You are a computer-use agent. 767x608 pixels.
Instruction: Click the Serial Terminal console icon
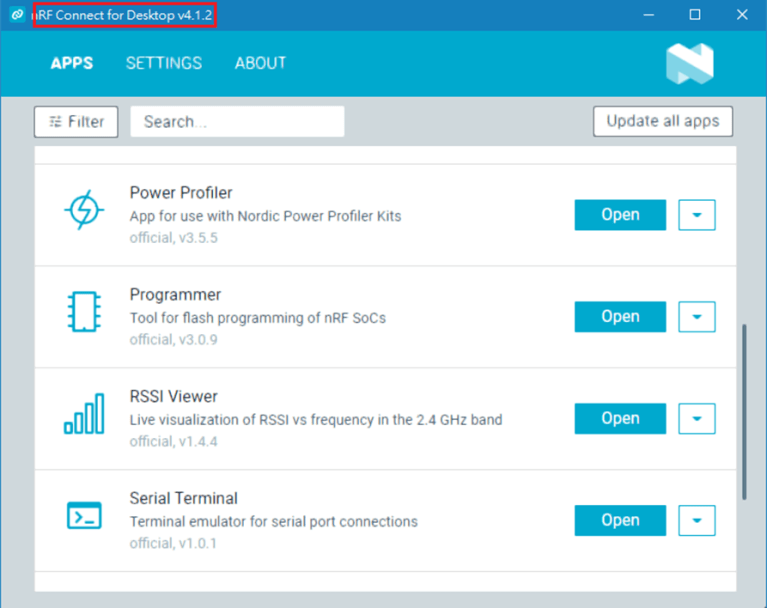point(84,516)
